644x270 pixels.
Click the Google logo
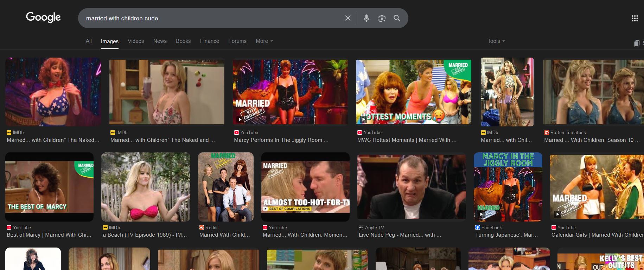(x=43, y=17)
